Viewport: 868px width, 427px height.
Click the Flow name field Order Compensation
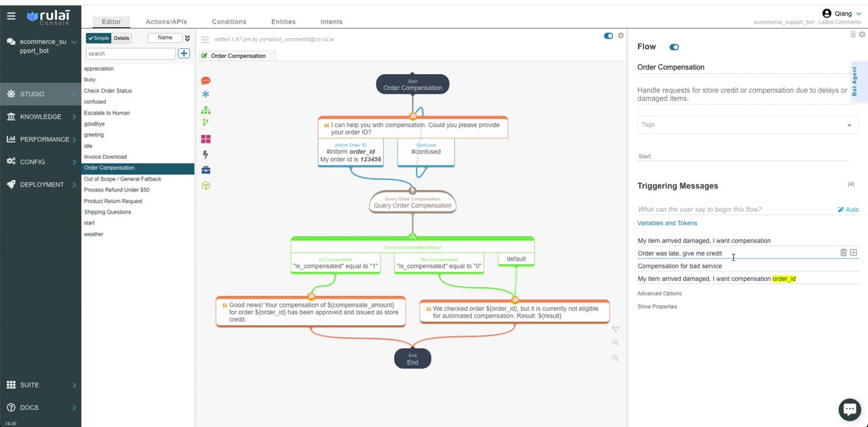[743, 67]
